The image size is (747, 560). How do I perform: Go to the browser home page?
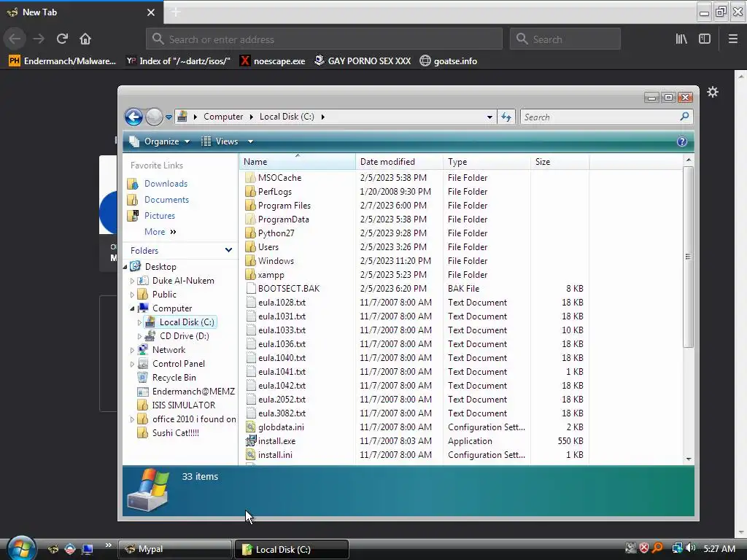point(85,39)
